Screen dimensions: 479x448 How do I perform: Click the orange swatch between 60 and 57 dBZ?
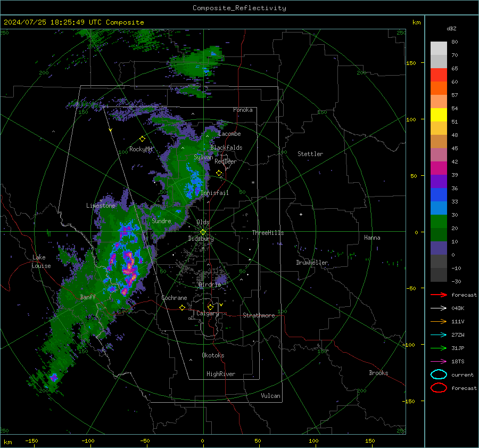click(x=439, y=88)
